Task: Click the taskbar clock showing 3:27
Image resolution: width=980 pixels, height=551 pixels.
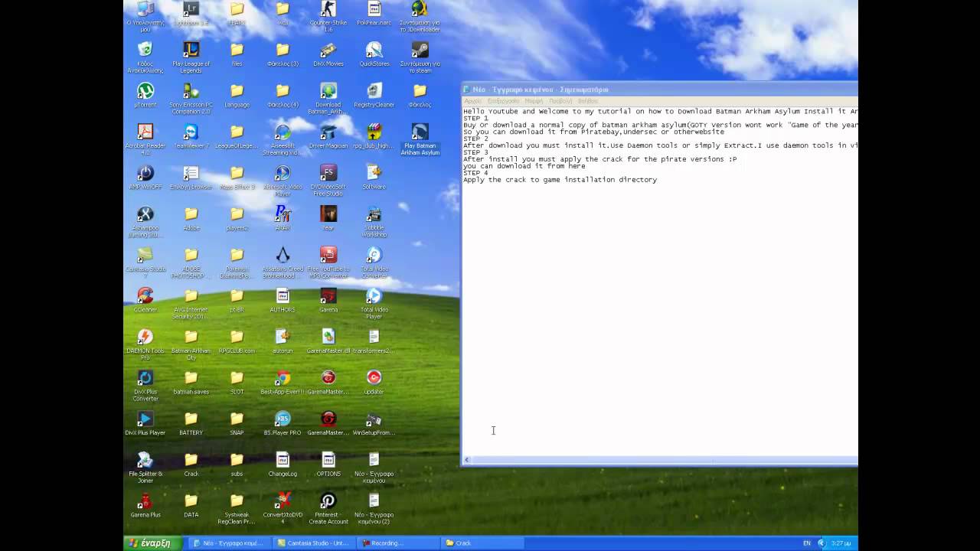Action: click(841, 543)
